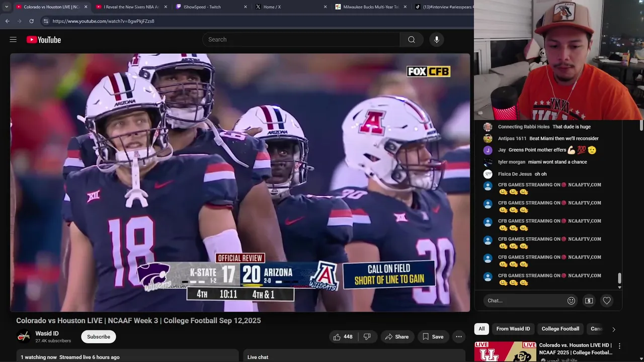
Task: Switch to the Milwaukee Bucks Multi-Year tab
Action: [x=370, y=7]
